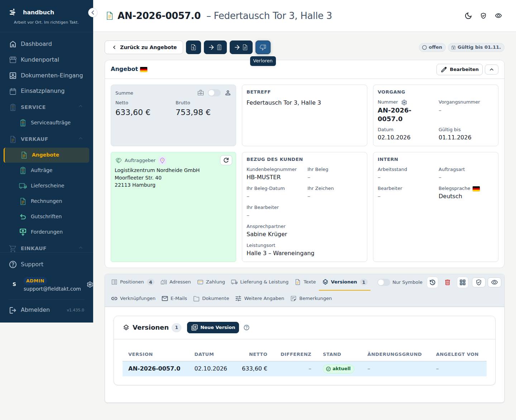Screen dimensions: 516x420
Task: Toggle the Summe business/private switch
Action: pos(214,93)
